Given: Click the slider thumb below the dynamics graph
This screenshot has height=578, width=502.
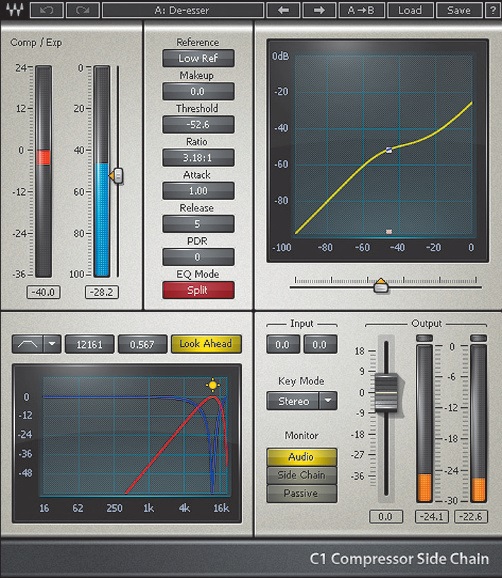Looking at the screenshot, I should (381, 285).
